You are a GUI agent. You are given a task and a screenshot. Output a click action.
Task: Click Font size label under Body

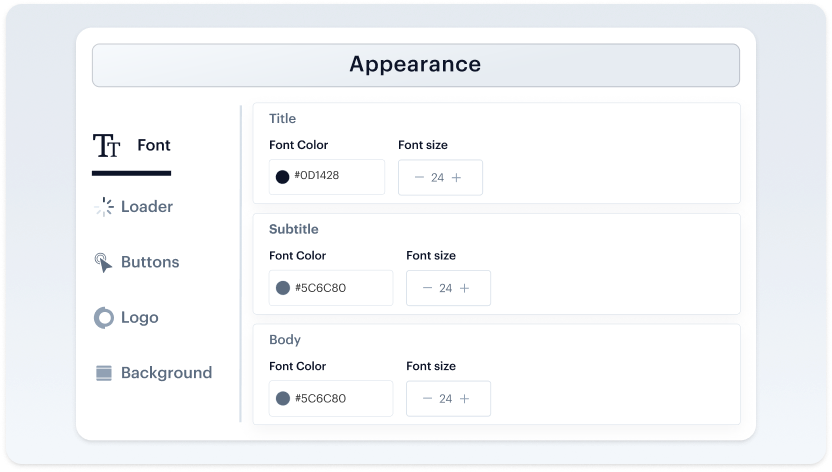point(431,366)
